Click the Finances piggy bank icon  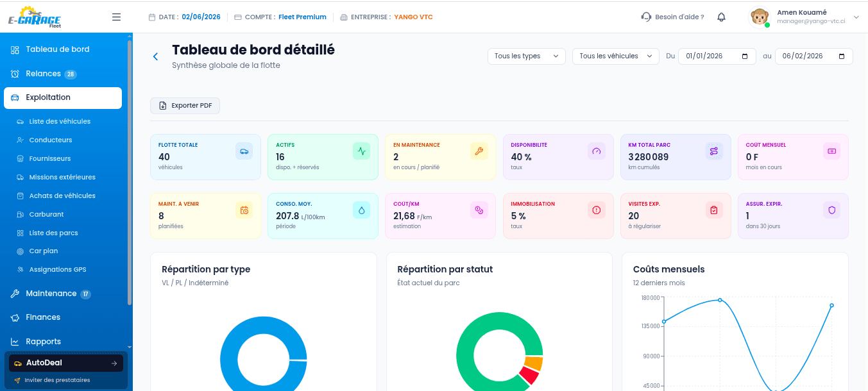(x=15, y=317)
